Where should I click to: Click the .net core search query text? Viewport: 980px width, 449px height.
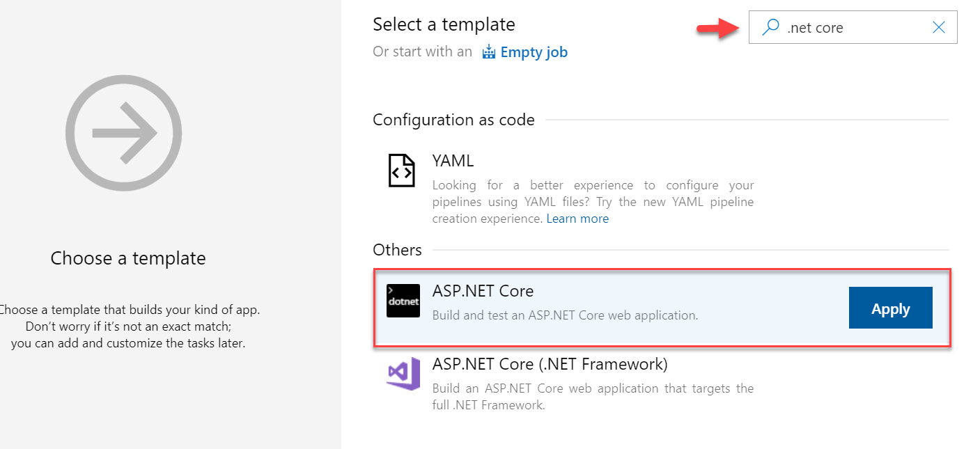click(x=815, y=27)
